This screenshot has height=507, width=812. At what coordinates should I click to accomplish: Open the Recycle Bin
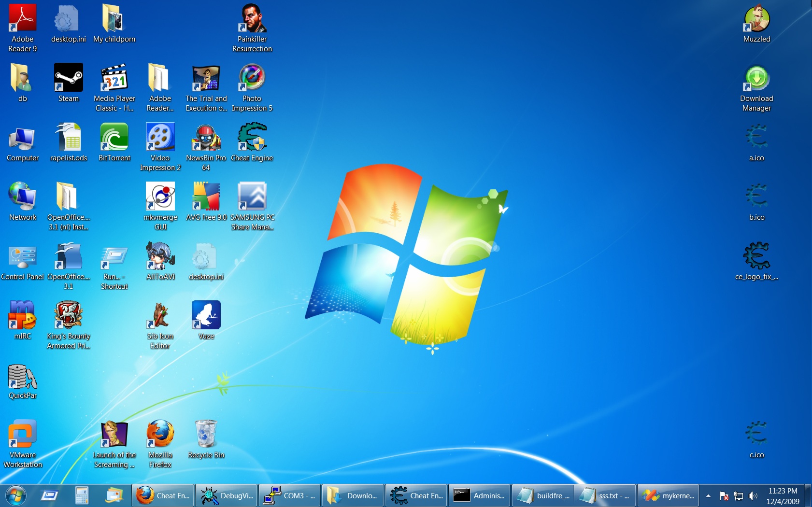206,439
